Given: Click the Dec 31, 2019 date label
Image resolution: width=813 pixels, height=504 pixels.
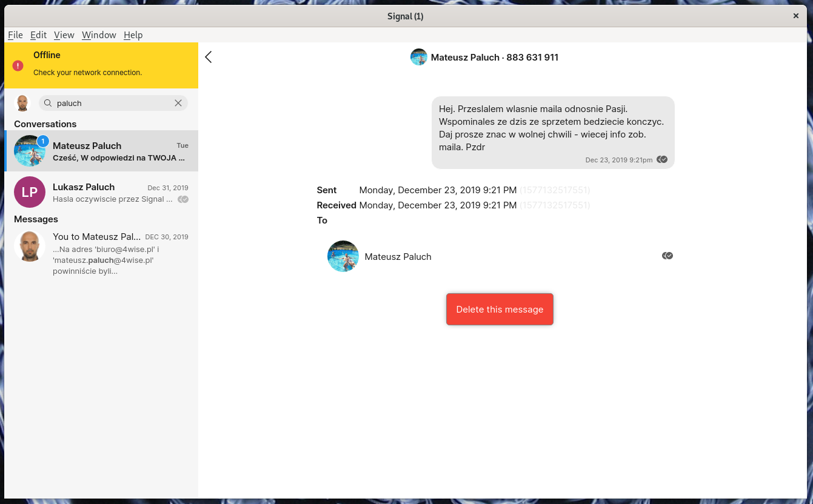Looking at the screenshot, I should [x=168, y=188].
